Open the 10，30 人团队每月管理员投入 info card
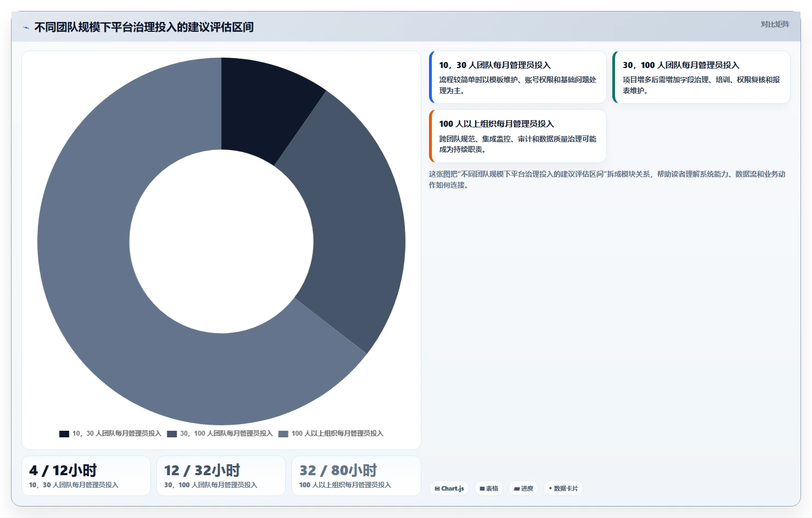 coord(517,77)
